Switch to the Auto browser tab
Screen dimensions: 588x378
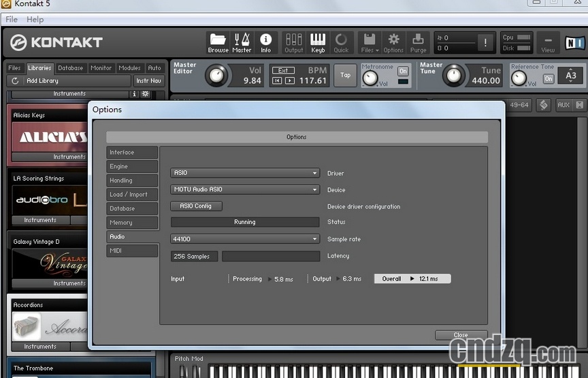(x=154, y=68)
